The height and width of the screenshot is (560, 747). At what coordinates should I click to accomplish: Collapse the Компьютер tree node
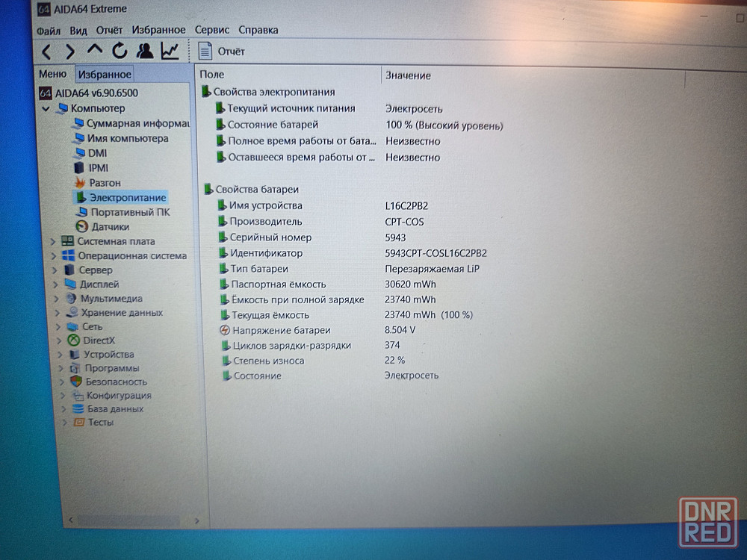coord(46,108)
